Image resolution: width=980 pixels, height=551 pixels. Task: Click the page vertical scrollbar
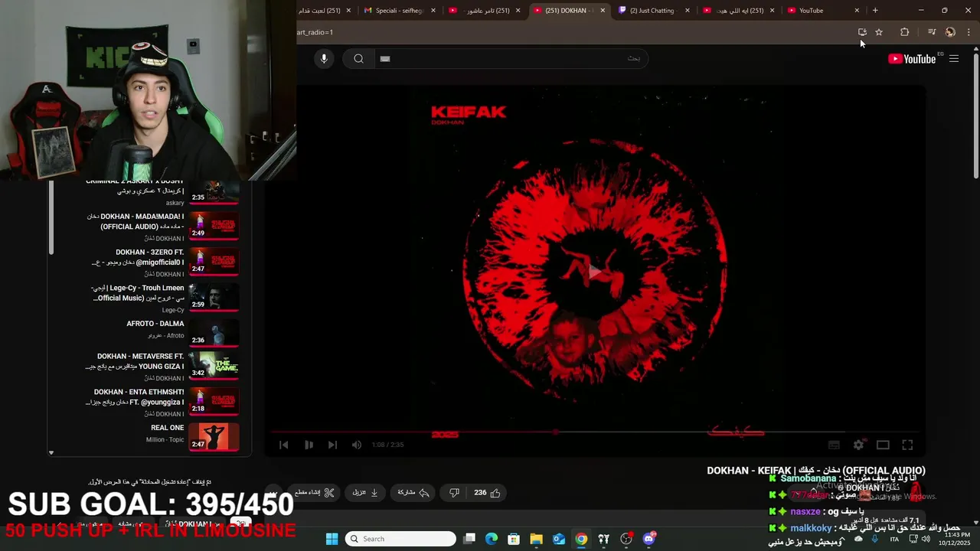pos(975,115)
